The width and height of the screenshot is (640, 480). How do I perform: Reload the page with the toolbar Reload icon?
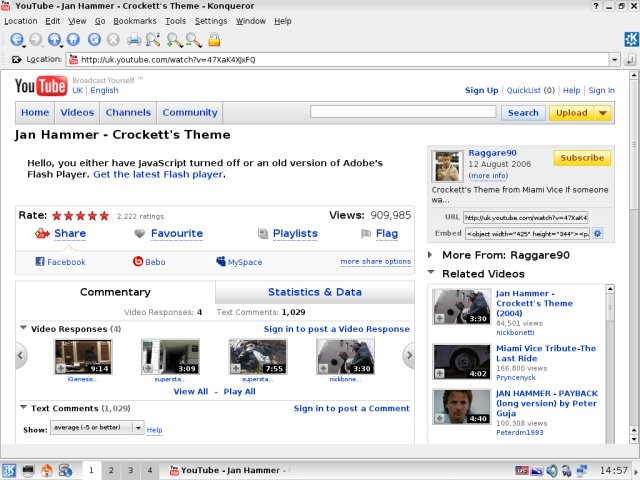pos(94,40)
